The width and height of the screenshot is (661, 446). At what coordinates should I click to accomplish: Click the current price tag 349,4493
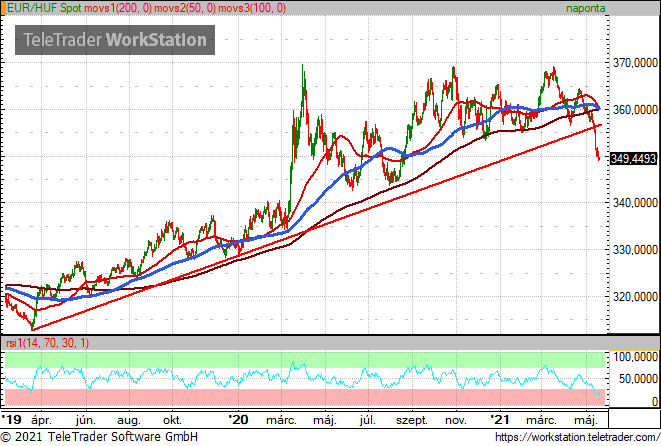point(634,159)
